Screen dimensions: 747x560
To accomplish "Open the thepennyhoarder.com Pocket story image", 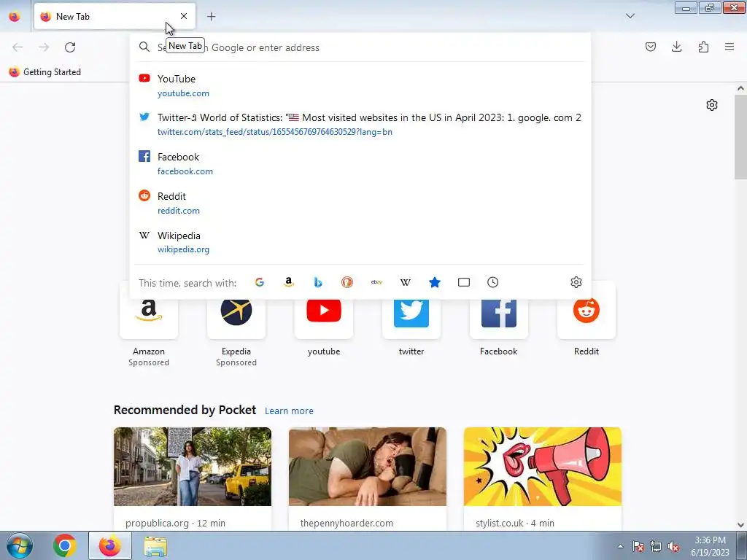I will (x=368, y=467).
